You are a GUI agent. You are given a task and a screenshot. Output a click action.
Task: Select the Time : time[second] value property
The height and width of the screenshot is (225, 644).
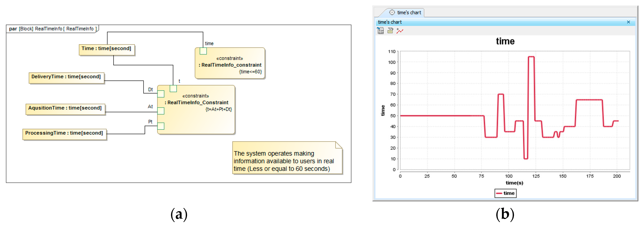(107, 49)
